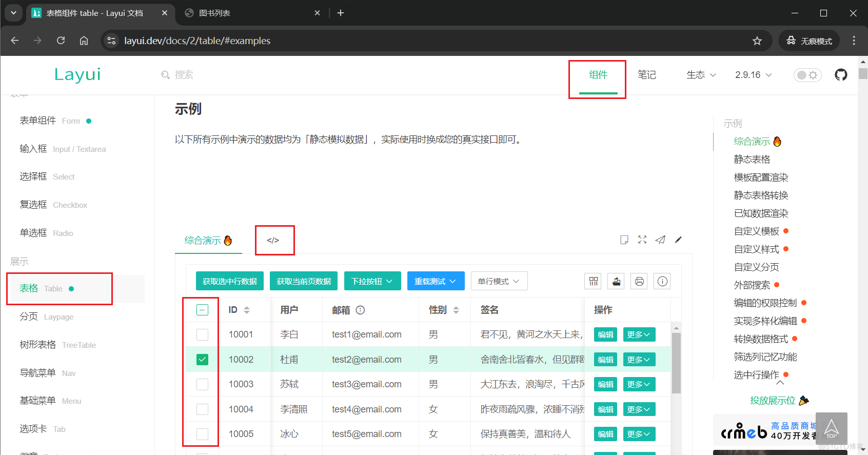Click the search magnifier icon
This screenshot has width=868, height=455.
point(165,75)
